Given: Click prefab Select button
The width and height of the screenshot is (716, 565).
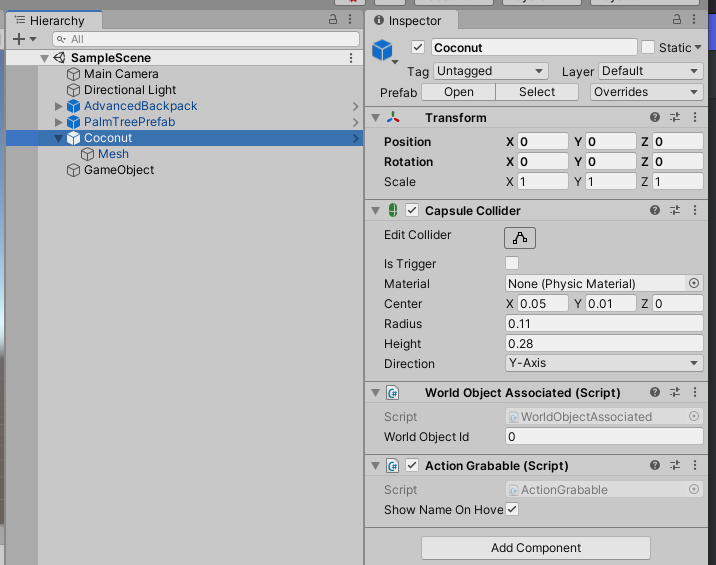Looking at the screenshot, I should 537,92.
